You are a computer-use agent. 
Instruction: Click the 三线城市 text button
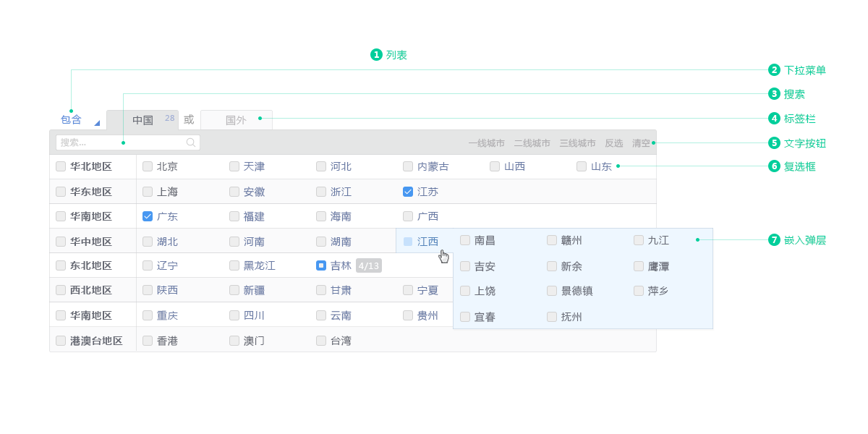[x=577, y=143]
